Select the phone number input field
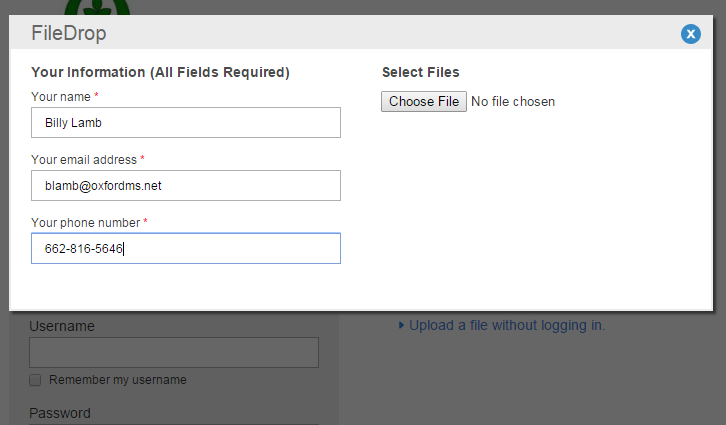The width and height of the screenshot is (726, 425). (x=186, y=248)
